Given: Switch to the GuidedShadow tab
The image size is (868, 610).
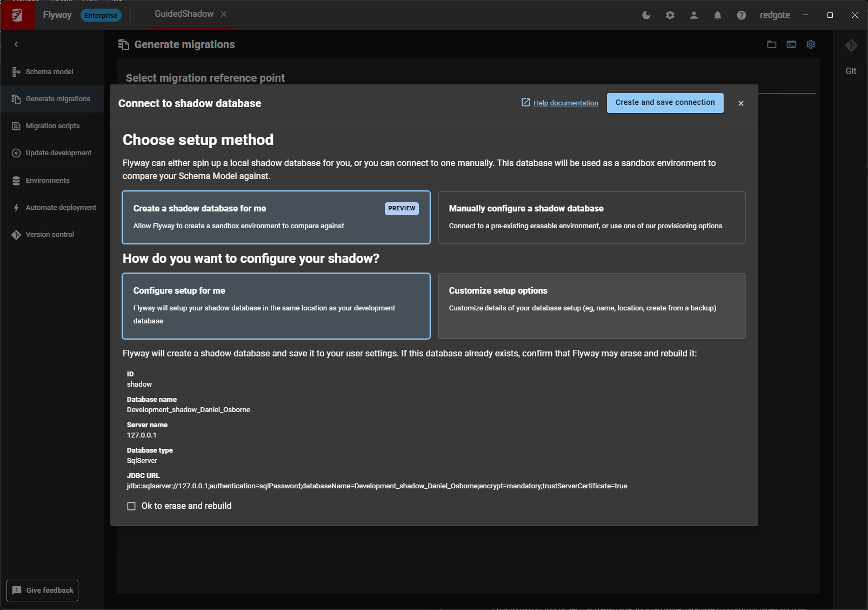Looking at the screenshot, I should [184, 15].
